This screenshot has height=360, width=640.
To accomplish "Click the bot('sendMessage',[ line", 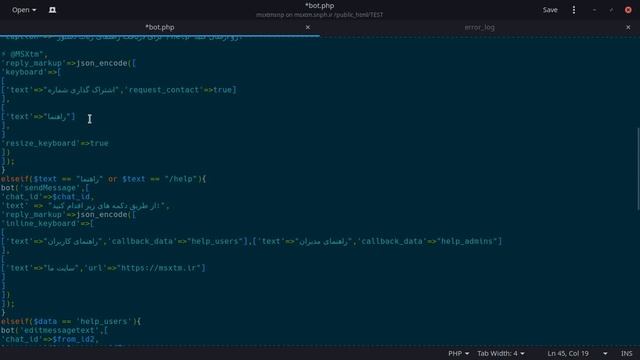I will (x=45, y=188).
